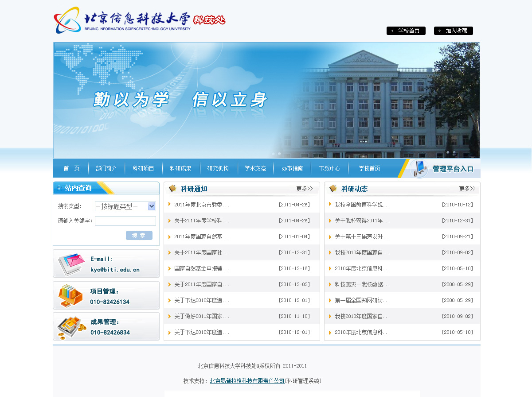
Task: Click the date [2010-10-12]
Action: (458, 205)
